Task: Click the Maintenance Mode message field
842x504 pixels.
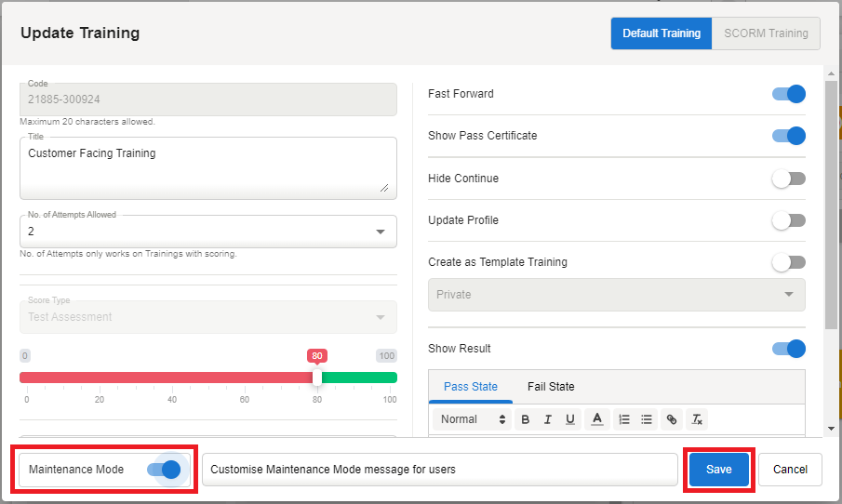Action: click(439, 470)
